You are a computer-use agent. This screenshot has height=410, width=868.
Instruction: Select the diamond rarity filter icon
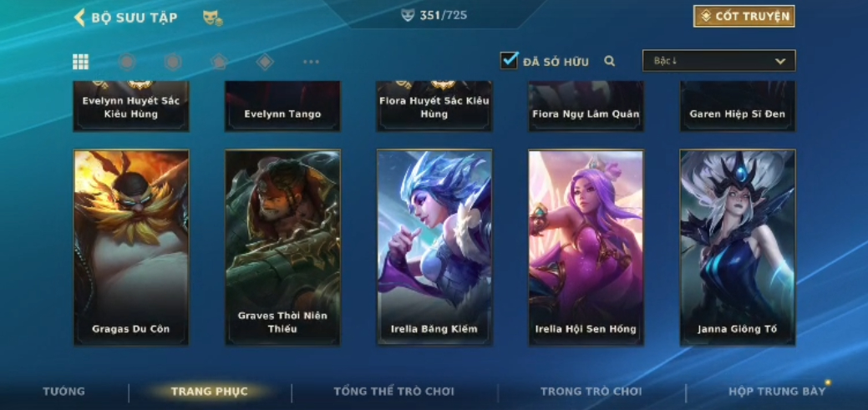point(265,62)
